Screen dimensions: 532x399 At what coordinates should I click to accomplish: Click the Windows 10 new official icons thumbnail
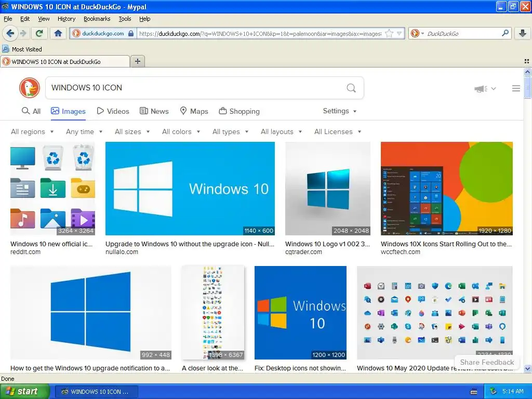pyautogui.click(x=52, y=188)
